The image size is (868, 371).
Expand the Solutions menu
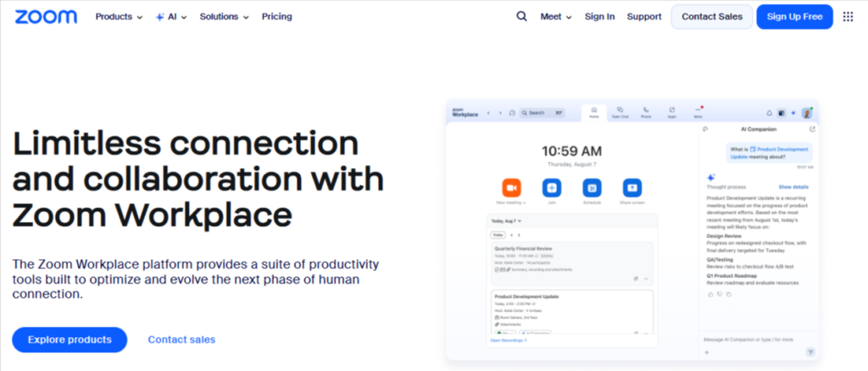pos(224,17)
